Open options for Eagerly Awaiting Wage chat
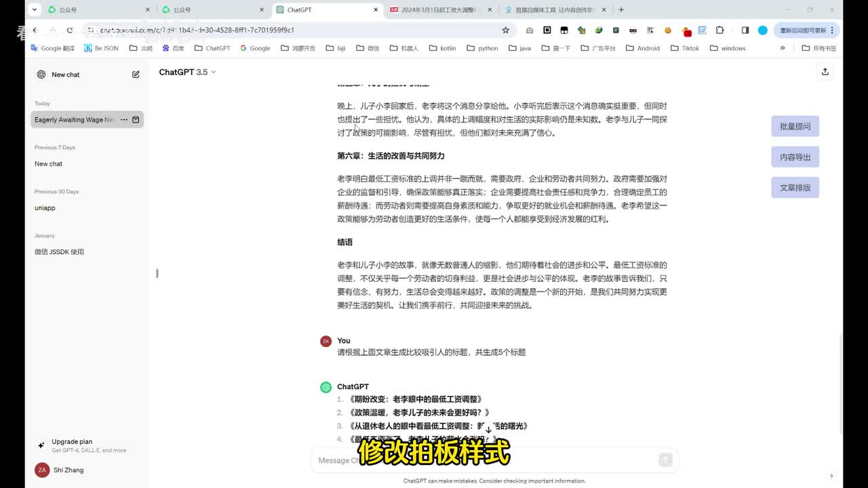 coord(124,120)
